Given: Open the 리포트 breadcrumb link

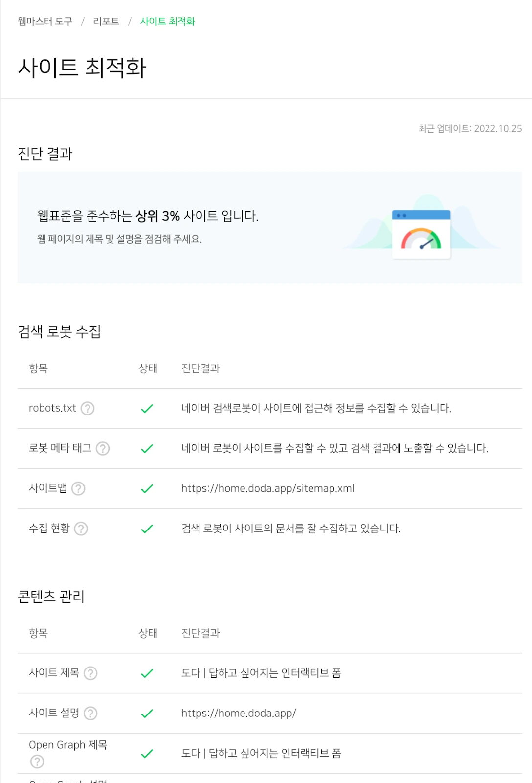Looking at the screenshot, I should click(106, 21).
